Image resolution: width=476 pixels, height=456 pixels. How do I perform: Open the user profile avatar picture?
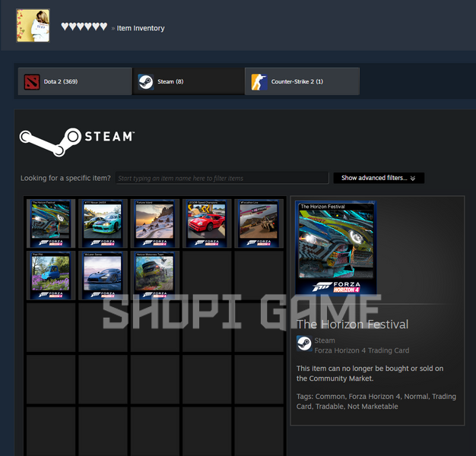[33, 26]
